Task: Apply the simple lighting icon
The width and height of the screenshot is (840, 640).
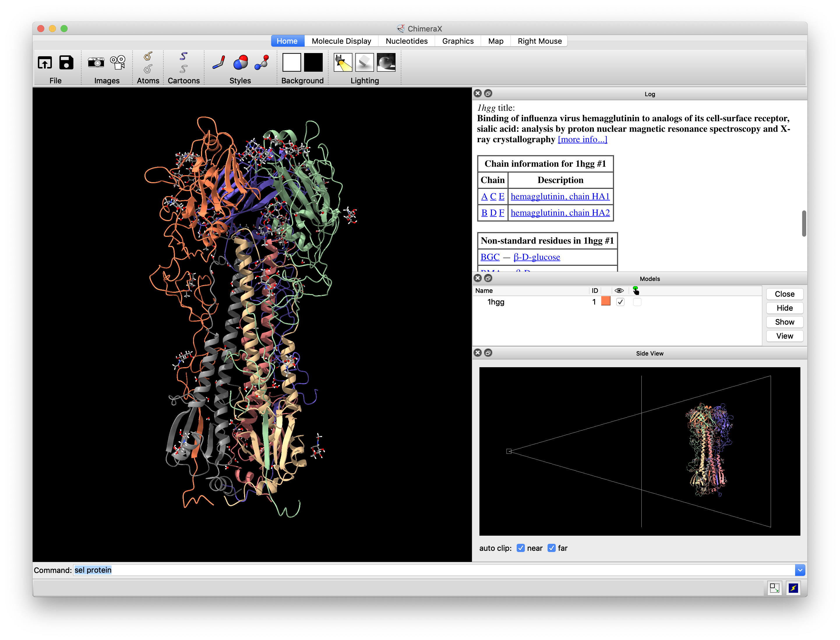Action: (x=343, y=62)
